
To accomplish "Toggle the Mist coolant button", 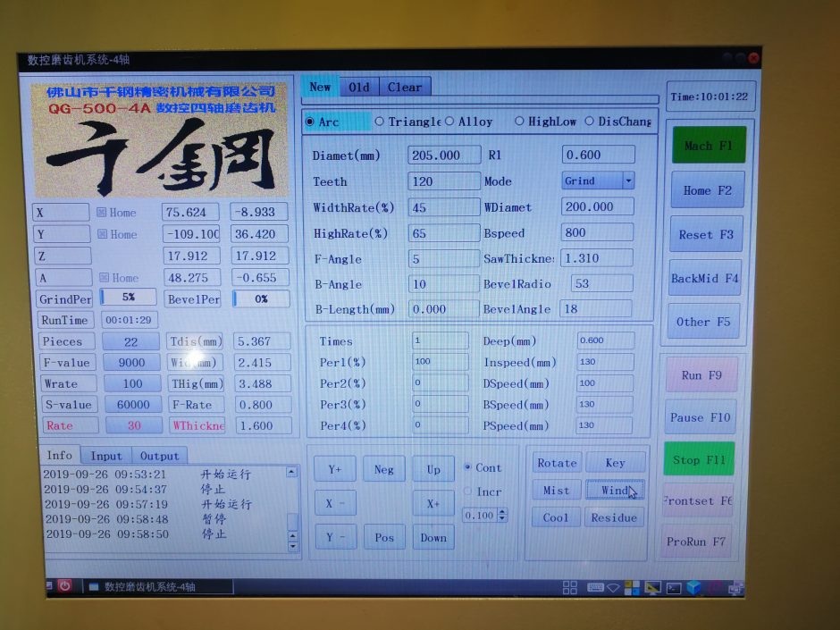I will 556,491.
